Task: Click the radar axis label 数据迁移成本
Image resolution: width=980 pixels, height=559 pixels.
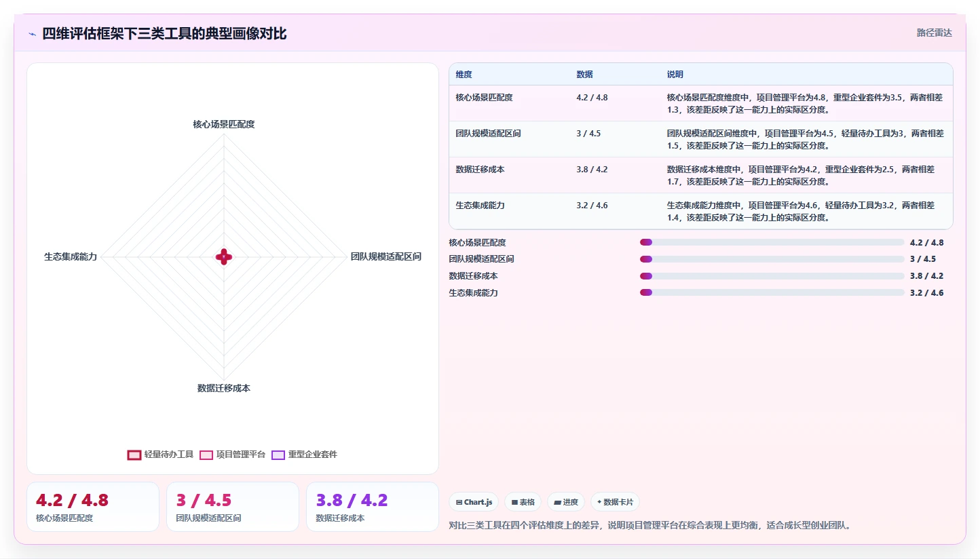Action: click(x=224, y=388)
